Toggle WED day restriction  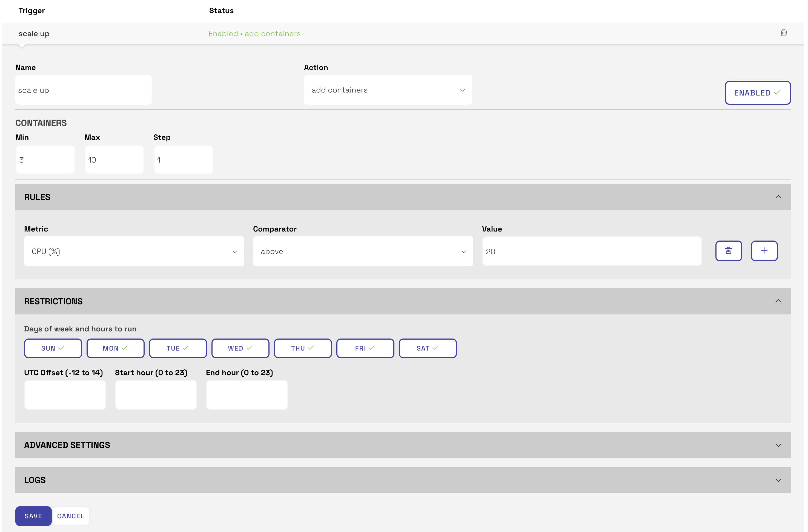click(240, 348)
